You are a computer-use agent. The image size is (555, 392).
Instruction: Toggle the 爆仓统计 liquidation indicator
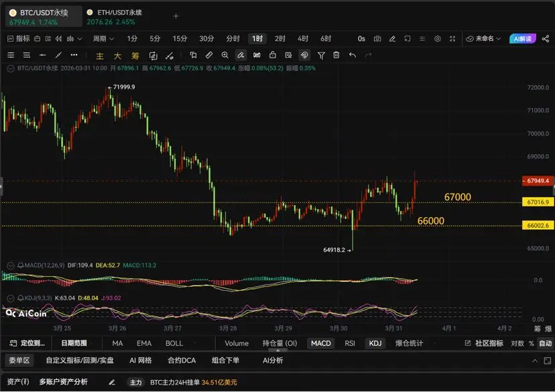(409, 343)
